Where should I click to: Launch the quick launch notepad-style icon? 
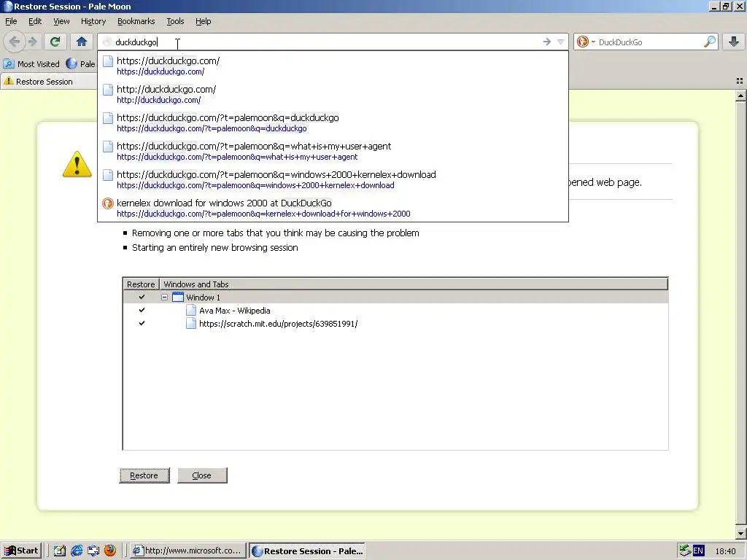[60, 551]
